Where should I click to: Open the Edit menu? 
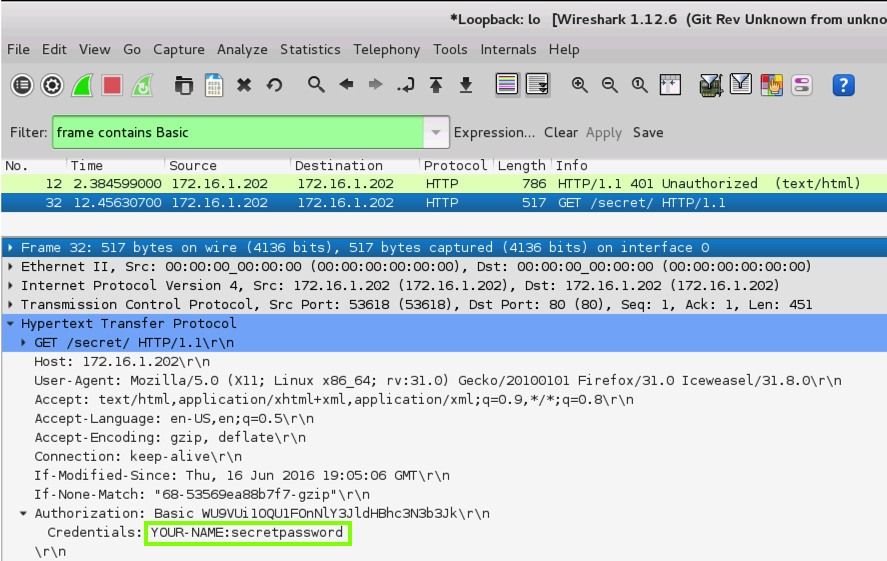54,50
